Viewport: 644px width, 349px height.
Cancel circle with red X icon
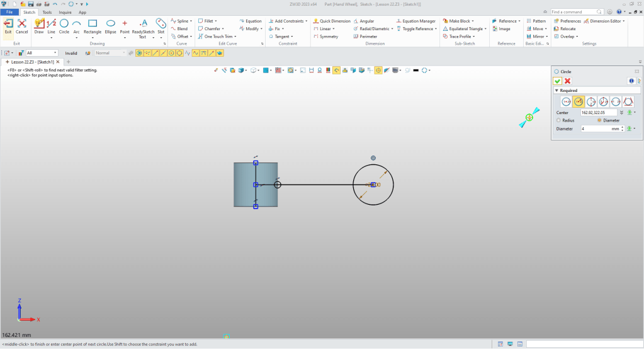click(568, 81)
